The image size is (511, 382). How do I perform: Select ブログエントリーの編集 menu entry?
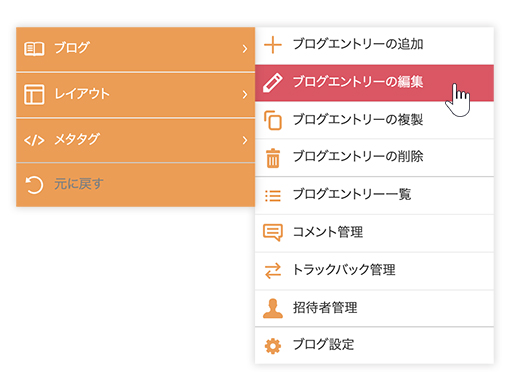click(x=374, y=83)
